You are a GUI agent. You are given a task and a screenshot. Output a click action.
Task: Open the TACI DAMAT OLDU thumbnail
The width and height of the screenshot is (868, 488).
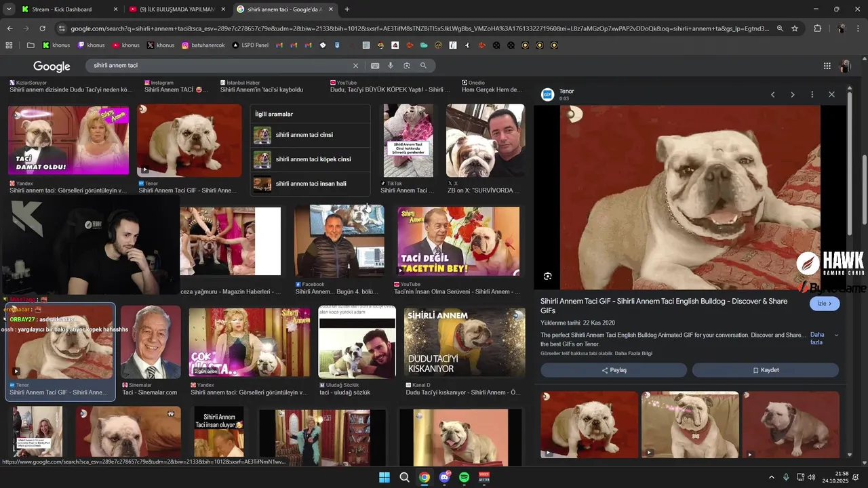[x=68, y=140]
